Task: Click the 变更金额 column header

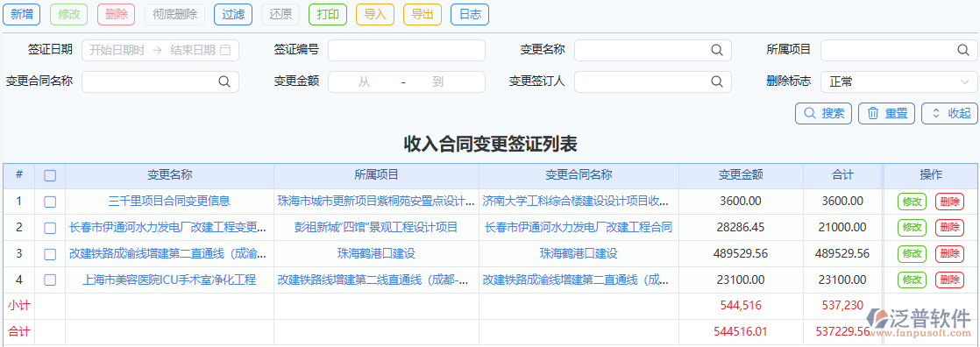Action: tap(741, 175)
